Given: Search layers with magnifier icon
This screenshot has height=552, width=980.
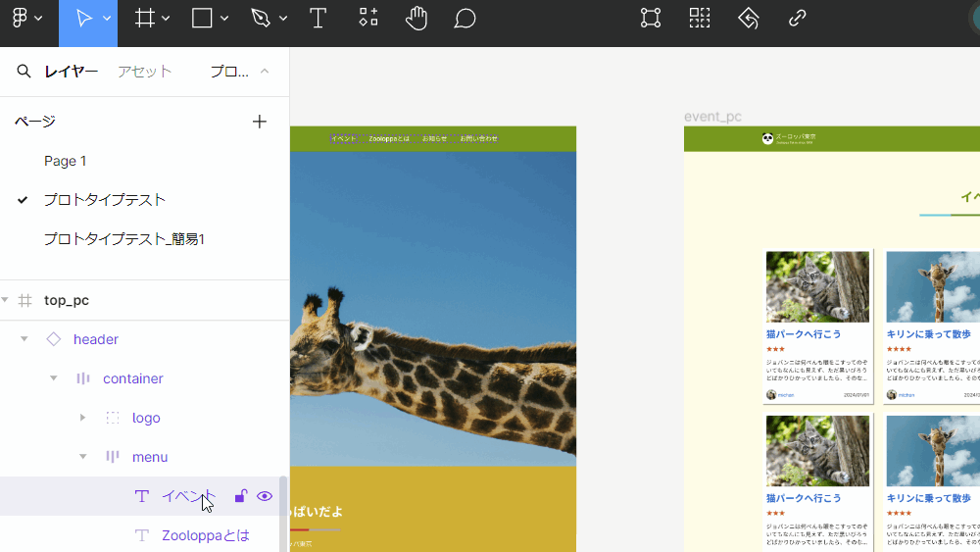Looking at the screenshot, I should [24, 72].
